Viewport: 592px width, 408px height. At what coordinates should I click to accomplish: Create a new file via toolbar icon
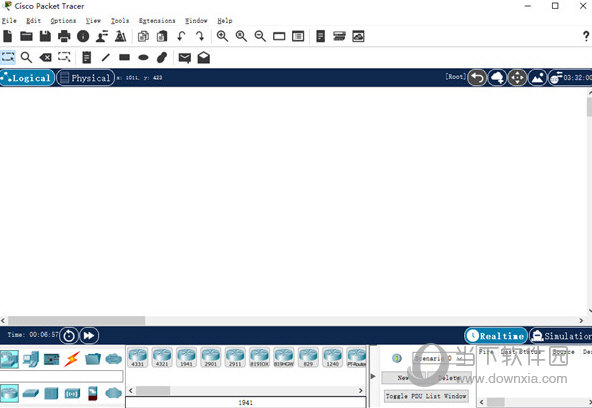click(8, 36)
